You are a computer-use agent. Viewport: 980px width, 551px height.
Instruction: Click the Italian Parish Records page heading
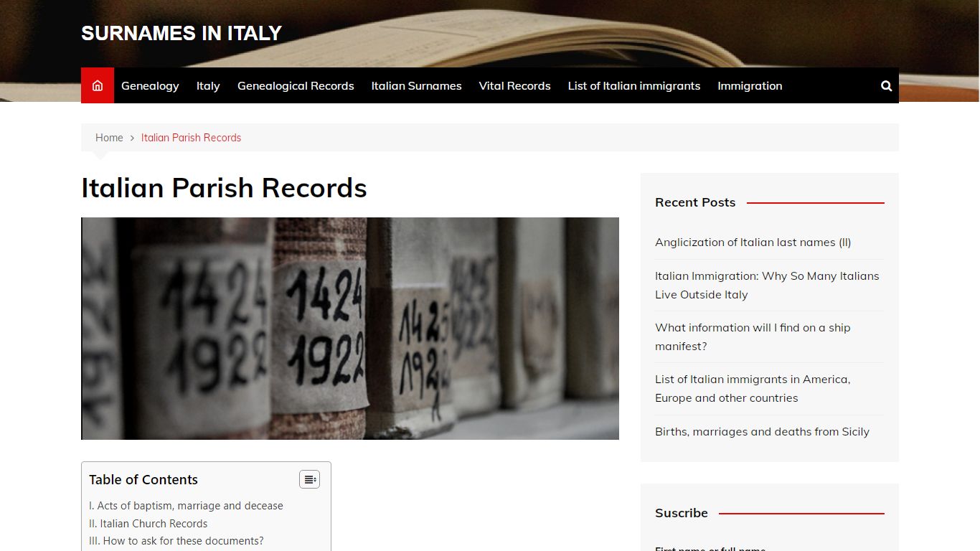point(224,188)
